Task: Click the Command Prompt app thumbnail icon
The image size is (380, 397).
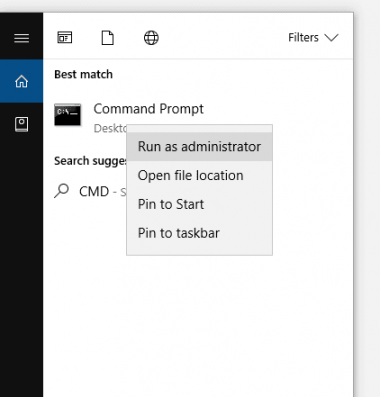Action: tap(68, 115)
